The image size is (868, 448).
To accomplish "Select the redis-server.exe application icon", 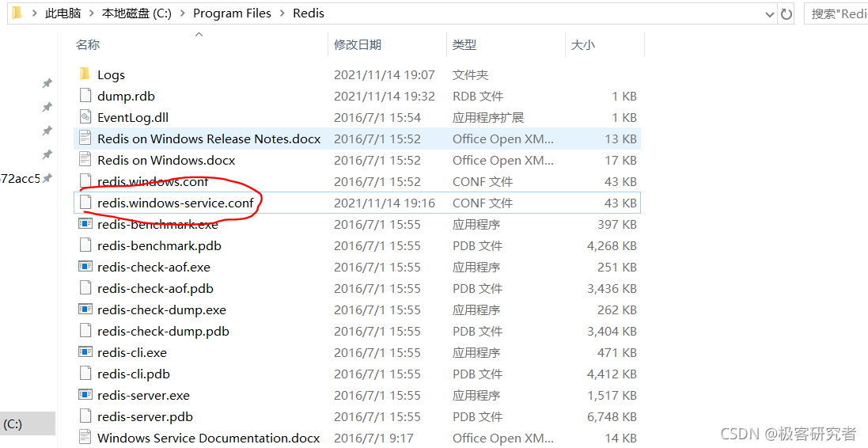I will [85, 395].
